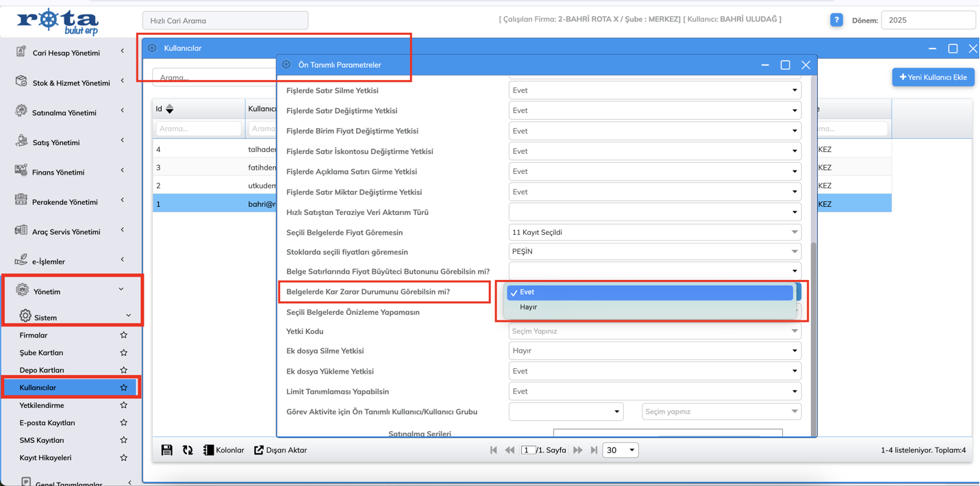Click Yeni Kullanıcı Ekle button
This screenshot has width=980, height=486.
(933, 77)
